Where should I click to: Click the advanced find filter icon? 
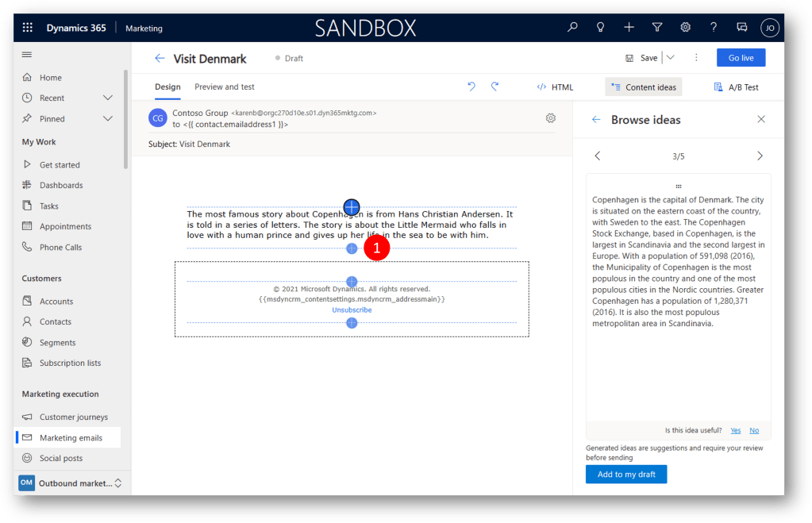pyautogui.click(x=657, y=28)
